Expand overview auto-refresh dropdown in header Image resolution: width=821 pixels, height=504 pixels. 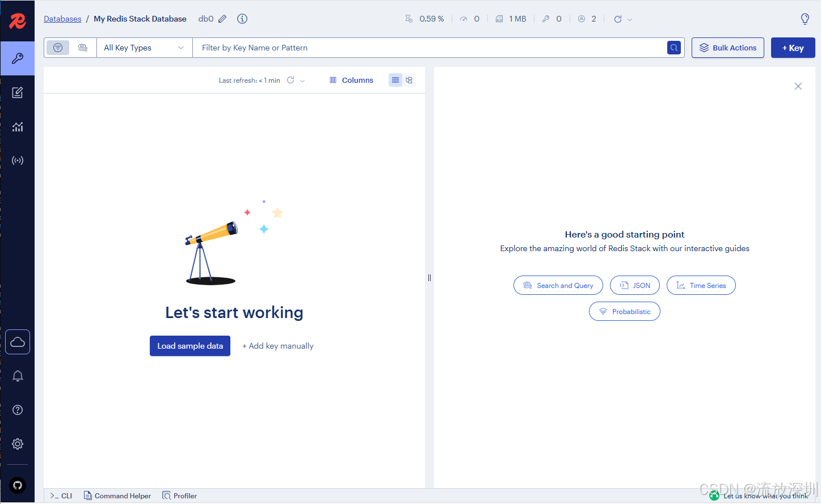tap(630, 19)
